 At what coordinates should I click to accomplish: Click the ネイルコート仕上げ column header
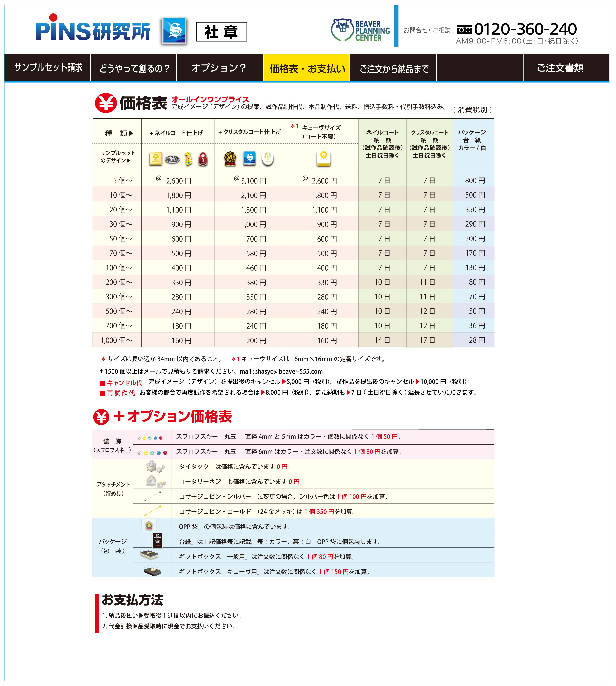(176, 133)
